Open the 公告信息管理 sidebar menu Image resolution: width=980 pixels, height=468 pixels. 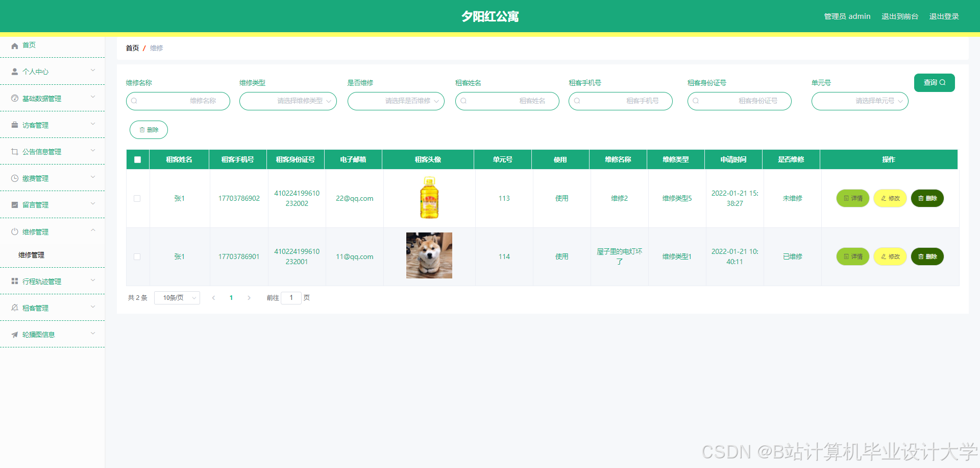(x=52, y=151)
